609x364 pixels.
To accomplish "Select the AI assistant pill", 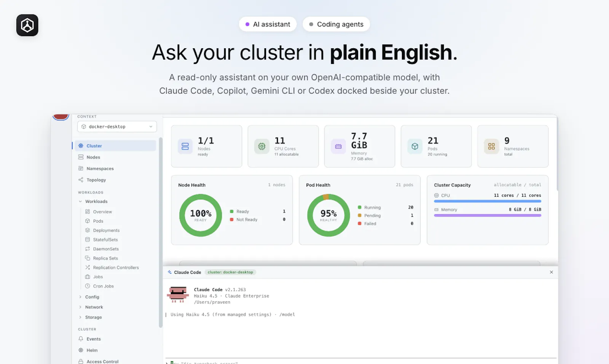I will coord(268,24).
